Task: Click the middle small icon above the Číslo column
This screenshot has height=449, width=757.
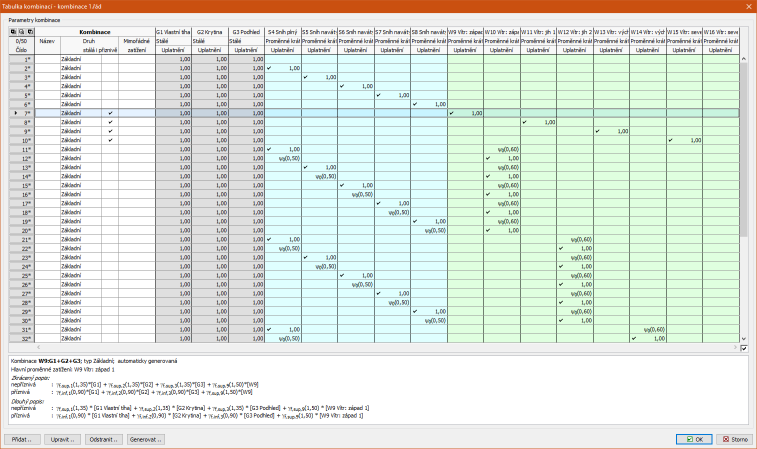Action: pyautogui.click(x=21, y=32)
